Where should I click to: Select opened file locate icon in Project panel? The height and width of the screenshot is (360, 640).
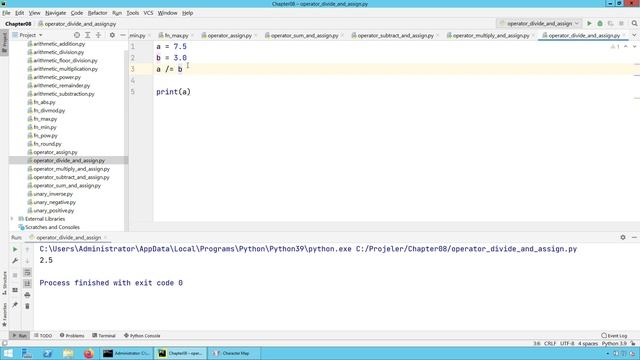coord(77,35)
